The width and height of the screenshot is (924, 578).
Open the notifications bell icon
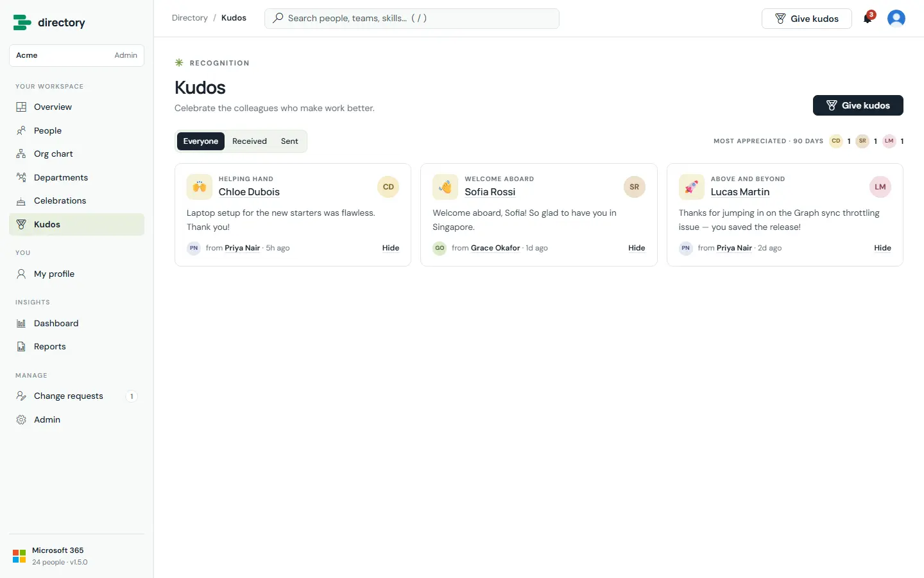868,18
